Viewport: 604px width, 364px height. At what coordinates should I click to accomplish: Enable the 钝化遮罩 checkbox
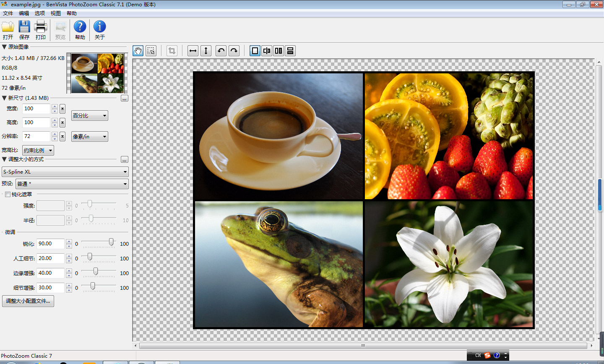(x=8, y=195)
